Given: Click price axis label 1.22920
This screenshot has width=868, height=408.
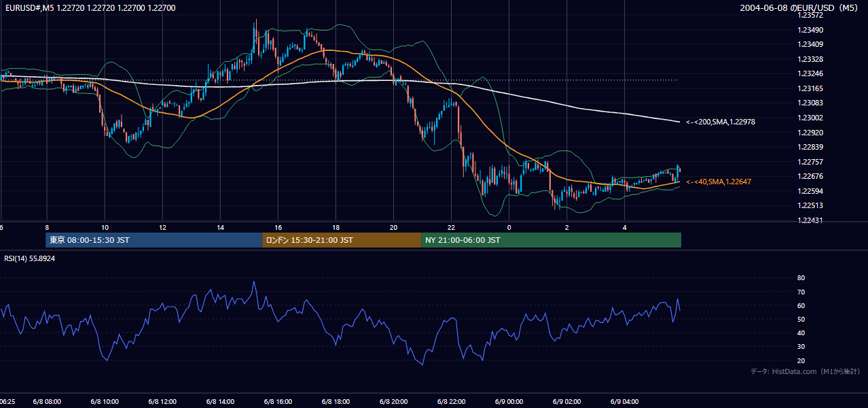Looking at the screenshot, I should tap(810, 133).
